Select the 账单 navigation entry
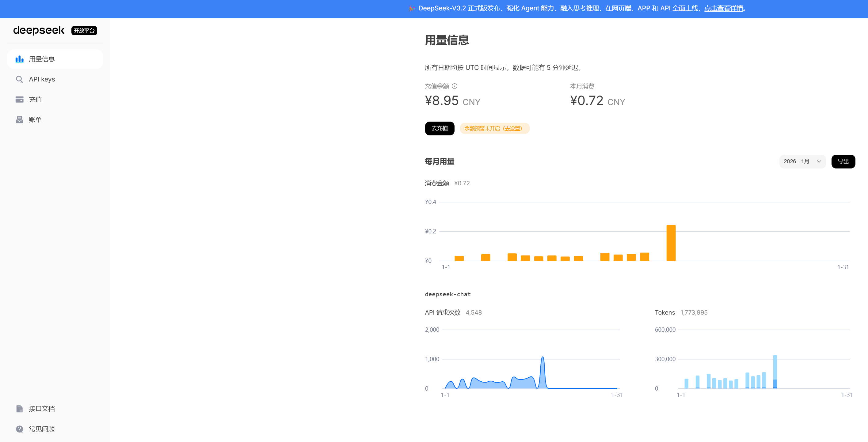The image size is (868, 442). pos(35,119)
